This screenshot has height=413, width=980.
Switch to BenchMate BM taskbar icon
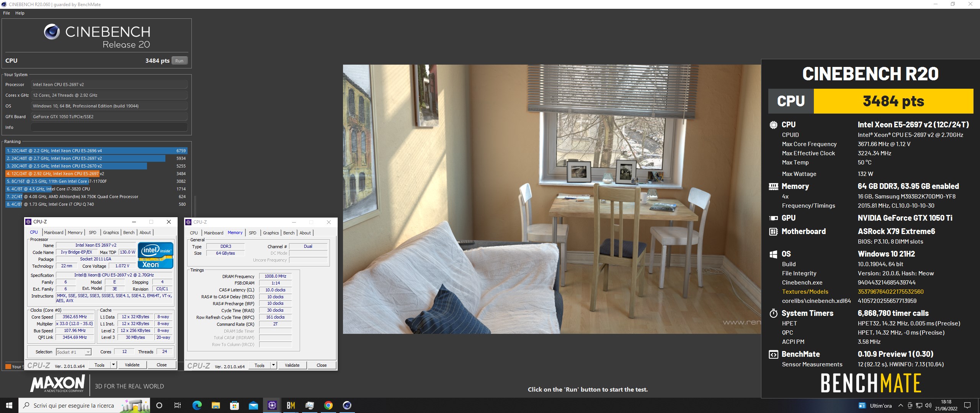291,405
